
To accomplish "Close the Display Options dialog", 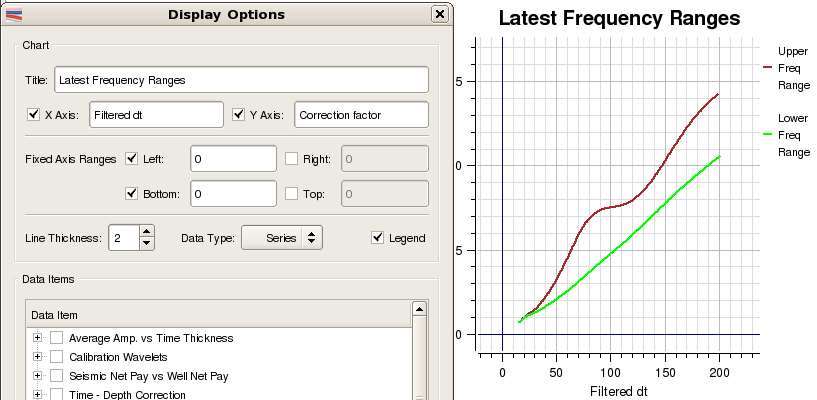I will pyautogui.click(x=439, y=15).
